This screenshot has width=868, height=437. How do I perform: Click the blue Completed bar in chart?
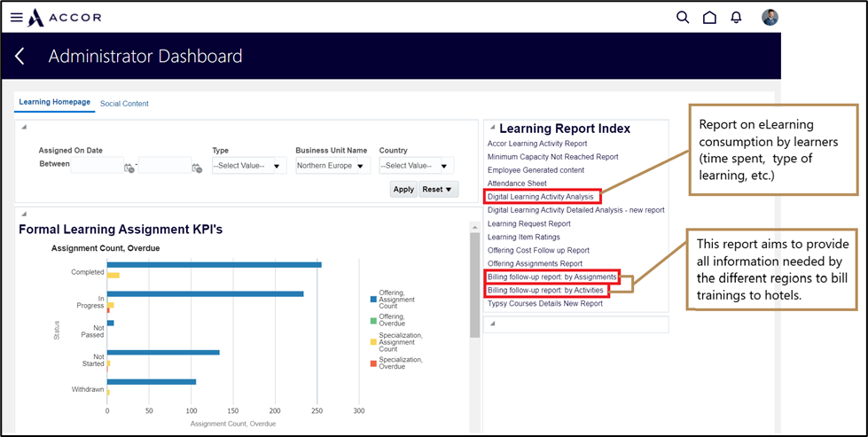pyautogui.click(x=215, y=264)
